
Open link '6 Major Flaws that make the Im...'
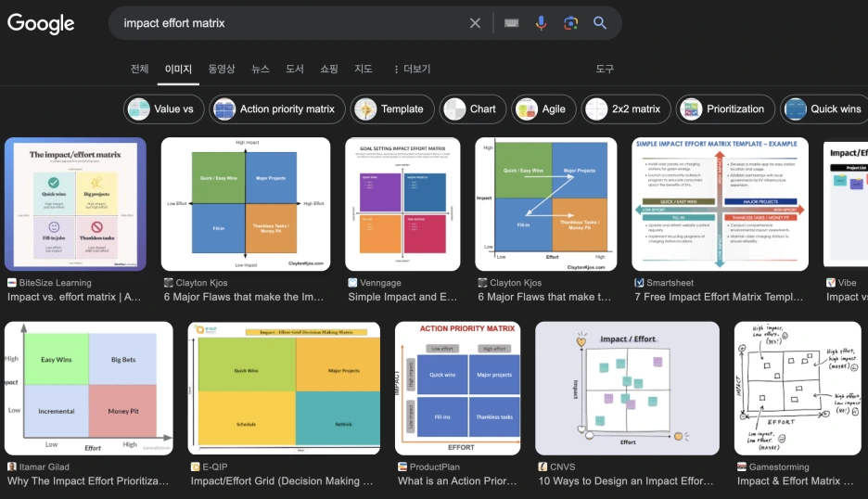[x=244, y=297]
